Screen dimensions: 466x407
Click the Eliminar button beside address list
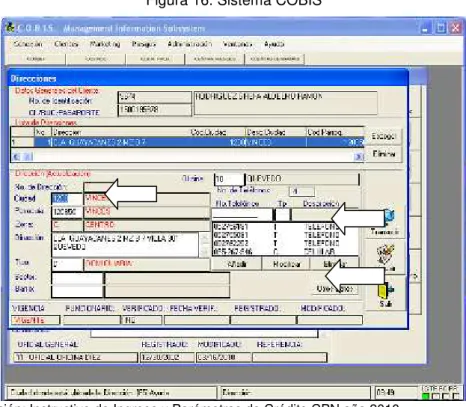(x=383, y=154)
